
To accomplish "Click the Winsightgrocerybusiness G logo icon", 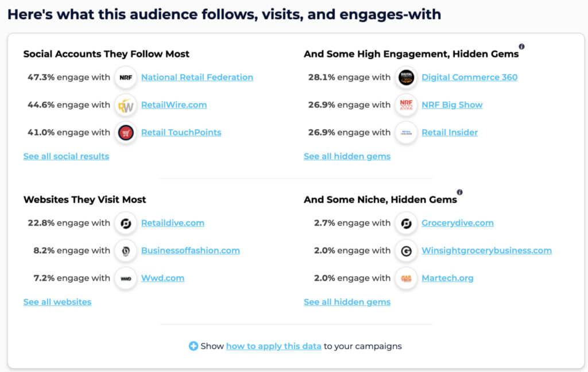I will point(406,251).
